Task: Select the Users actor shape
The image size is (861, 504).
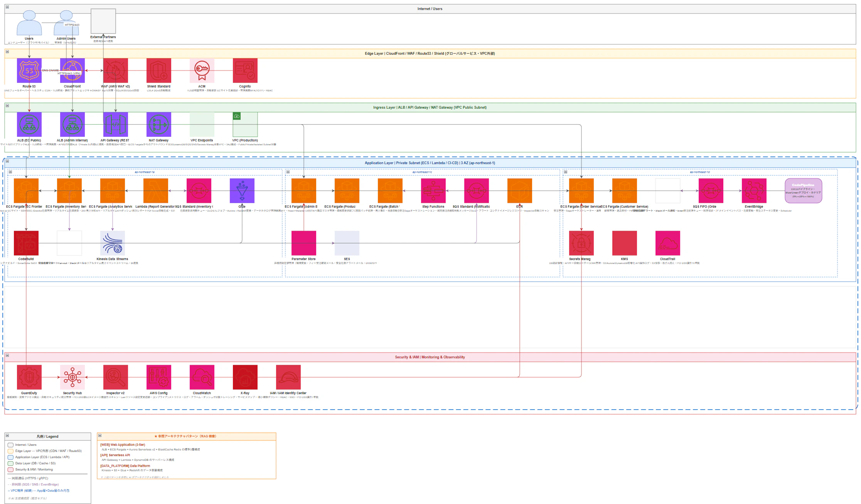Action: [x=29, y=23]
